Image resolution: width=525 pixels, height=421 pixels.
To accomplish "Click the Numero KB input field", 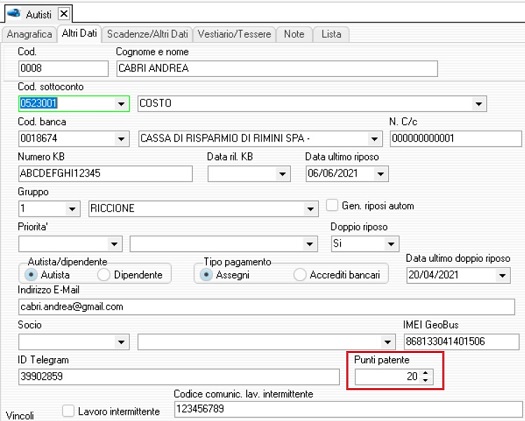I will coord(105,173).
